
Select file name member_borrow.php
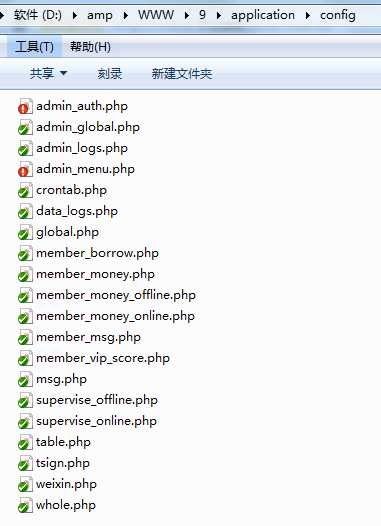tap(97, 253)
